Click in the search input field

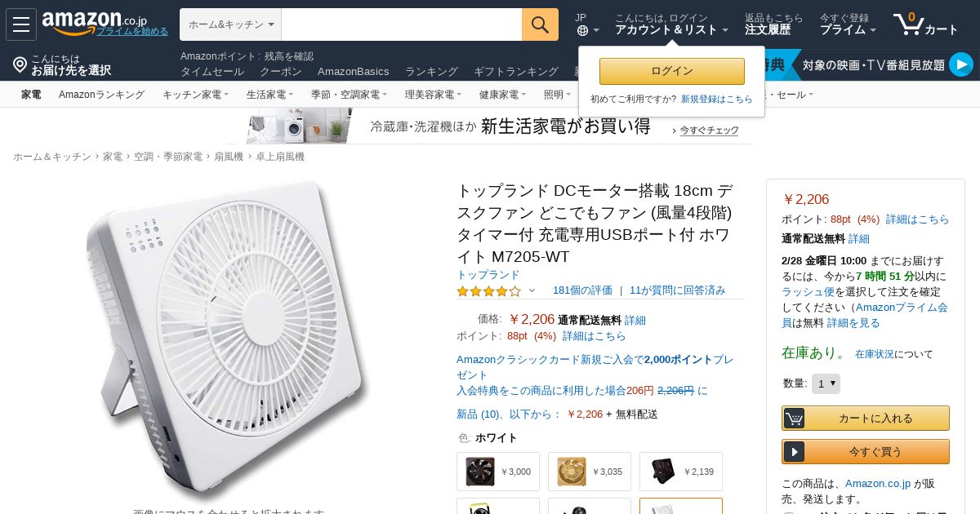click(x=402, y=24)
